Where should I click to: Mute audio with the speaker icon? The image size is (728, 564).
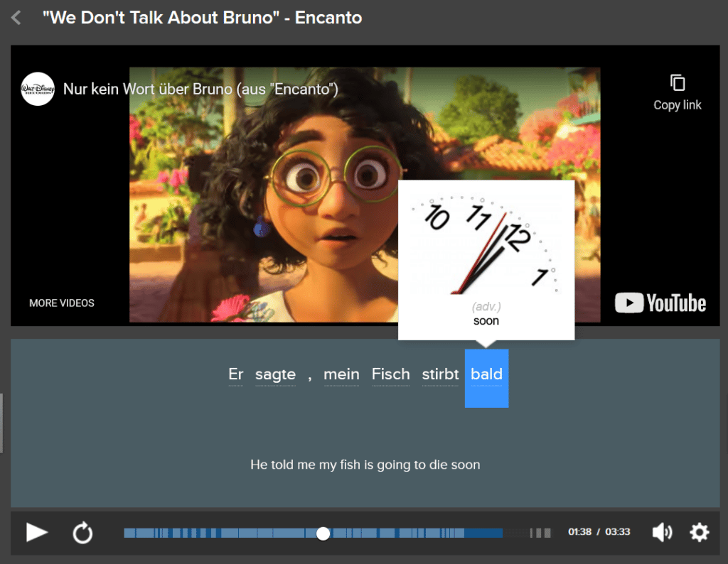(662, 532)
